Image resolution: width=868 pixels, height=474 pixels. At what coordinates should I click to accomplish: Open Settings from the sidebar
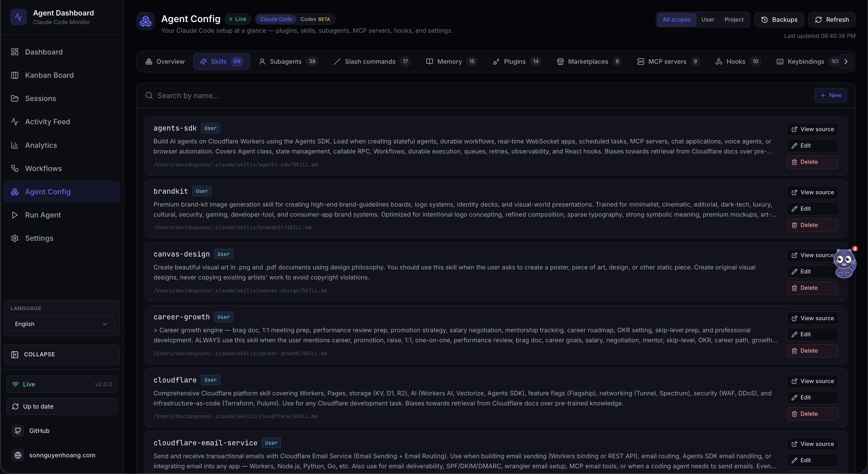[62, 238]
